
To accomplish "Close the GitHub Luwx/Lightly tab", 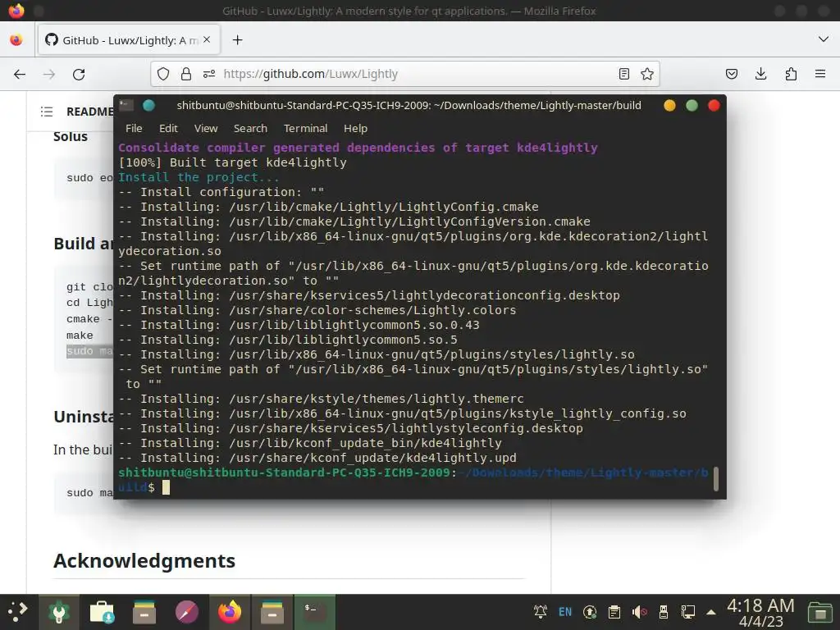I will pyautogui.click(x=207, y=39).
